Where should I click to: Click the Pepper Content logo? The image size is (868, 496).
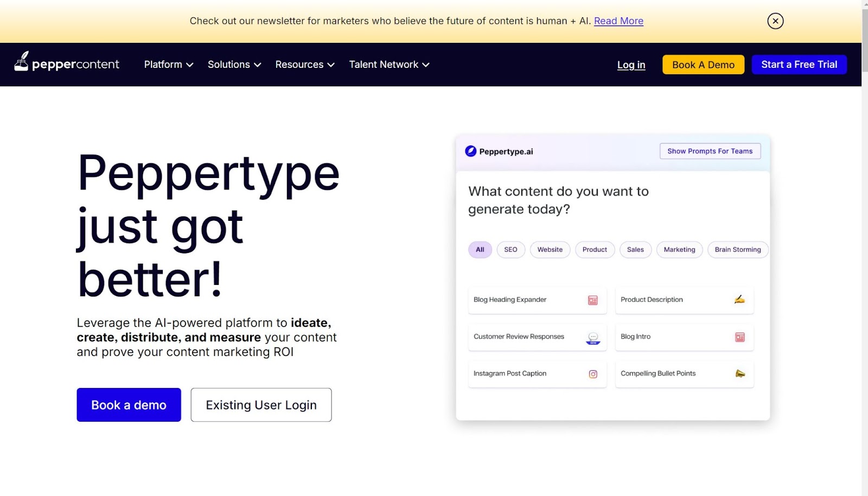(x=66, y=62)
